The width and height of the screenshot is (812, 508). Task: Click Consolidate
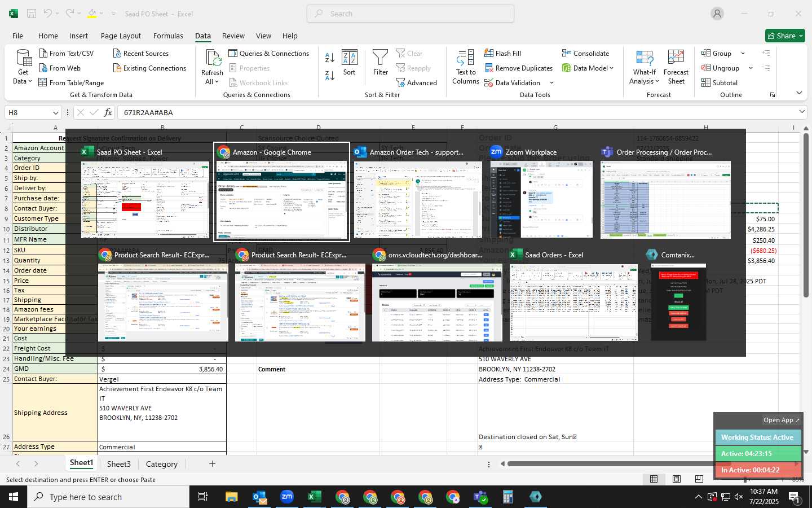(585, 54)
